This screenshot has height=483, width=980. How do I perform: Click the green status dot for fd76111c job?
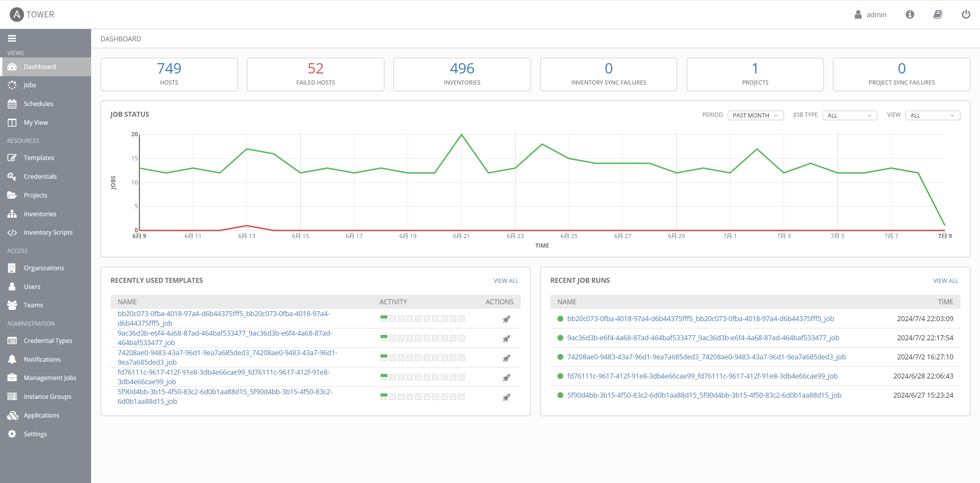tap(560, 376)
